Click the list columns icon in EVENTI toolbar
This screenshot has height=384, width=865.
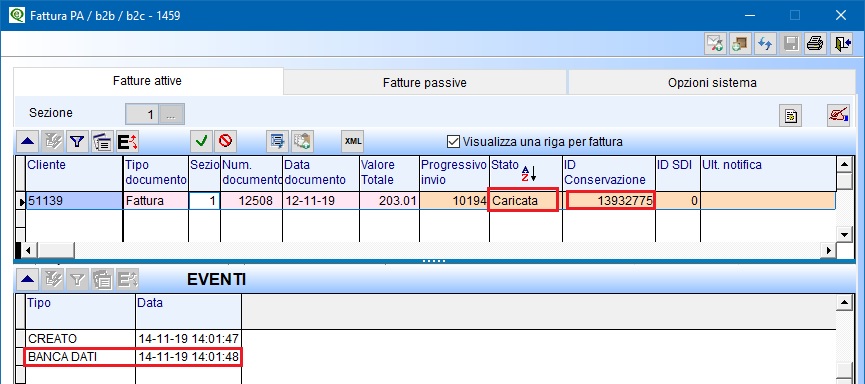pyautogui.click(x=103, y=280)
